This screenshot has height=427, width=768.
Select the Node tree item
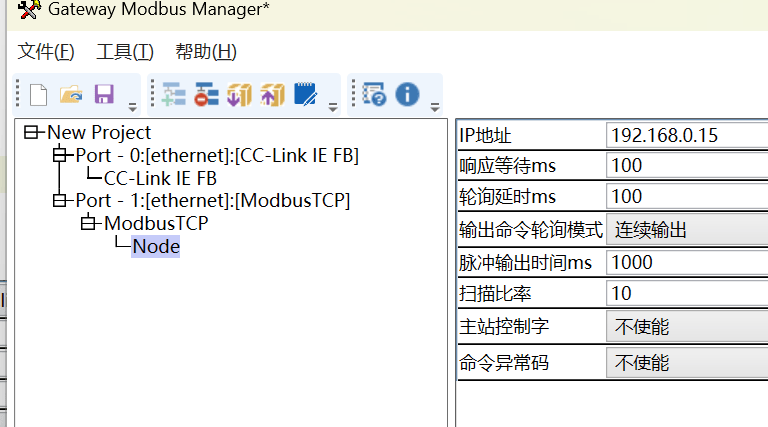pos(156,246)
